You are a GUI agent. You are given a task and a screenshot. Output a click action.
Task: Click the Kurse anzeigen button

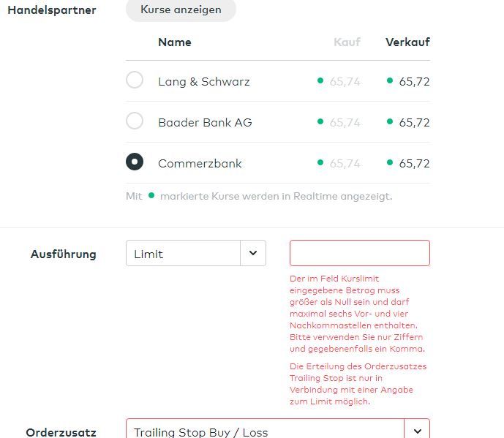pyautogui.click(x=181, y=10)
